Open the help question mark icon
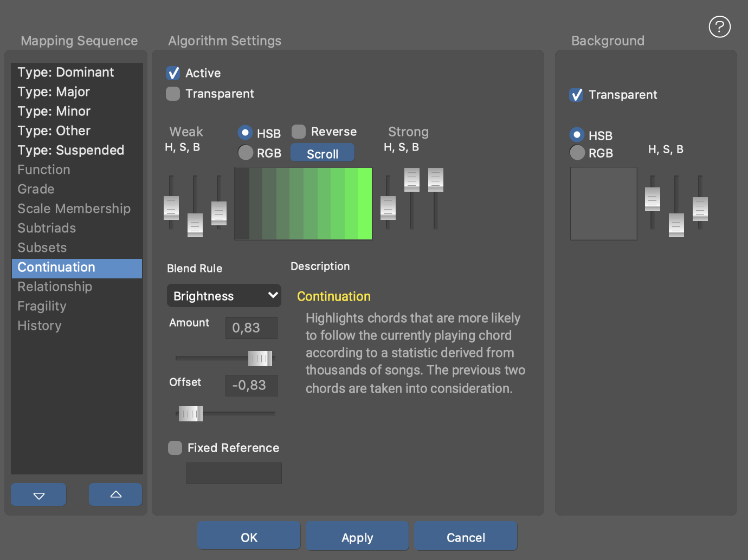Image resolution: width=748 pixels, height=560 pixels. [x=719, y=27]
